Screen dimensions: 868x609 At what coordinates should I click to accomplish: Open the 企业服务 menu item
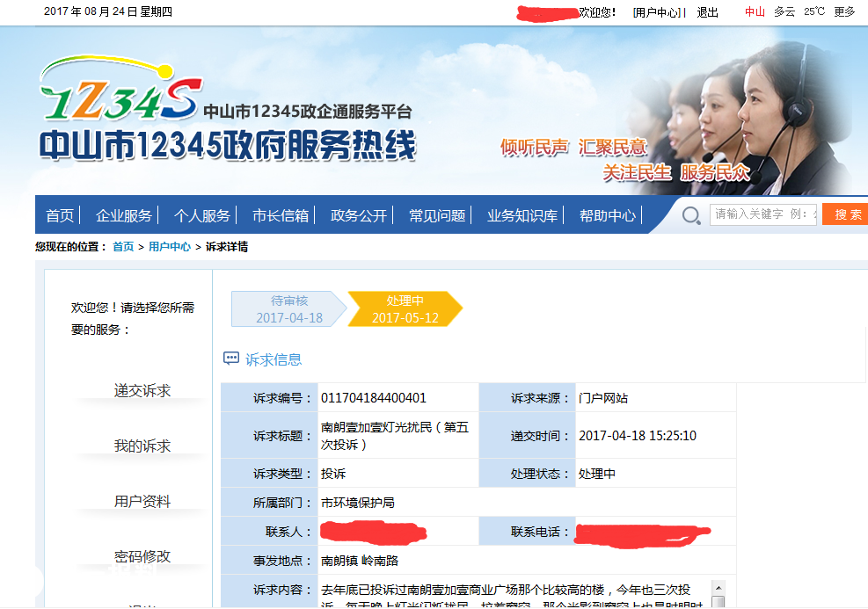[124, 215]
